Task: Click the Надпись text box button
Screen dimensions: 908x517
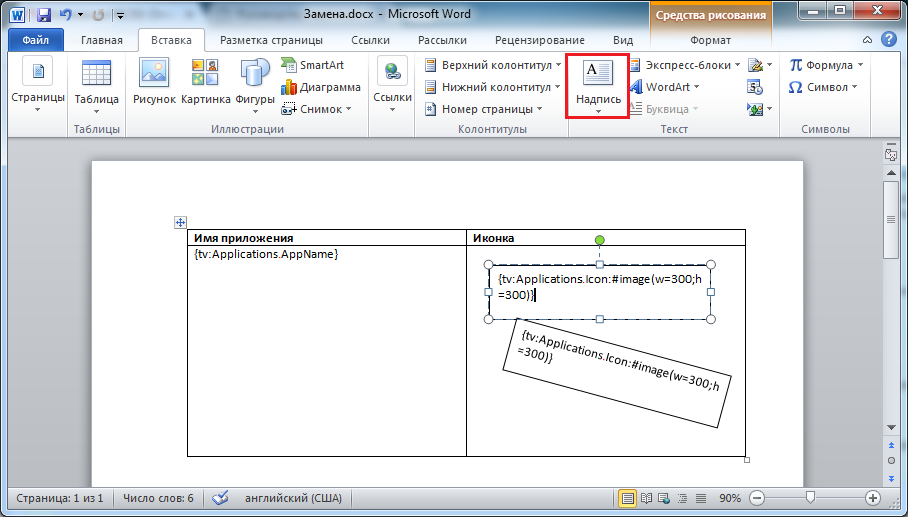Action: pos(598,85)
